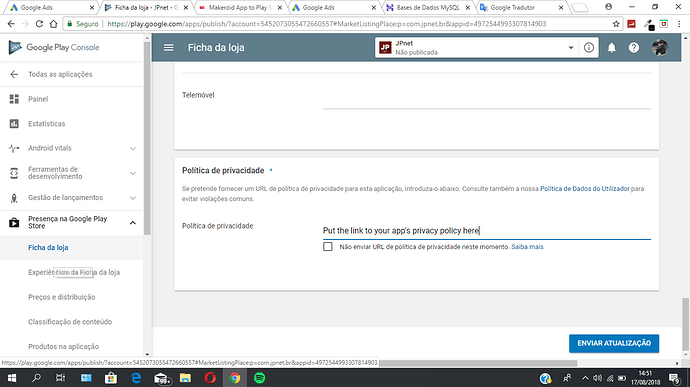This screenshot has height=387, width=690.
Task: Open the Política de Dados do Utilizador link
Action: pyautogui.click(x=585, y=188)
